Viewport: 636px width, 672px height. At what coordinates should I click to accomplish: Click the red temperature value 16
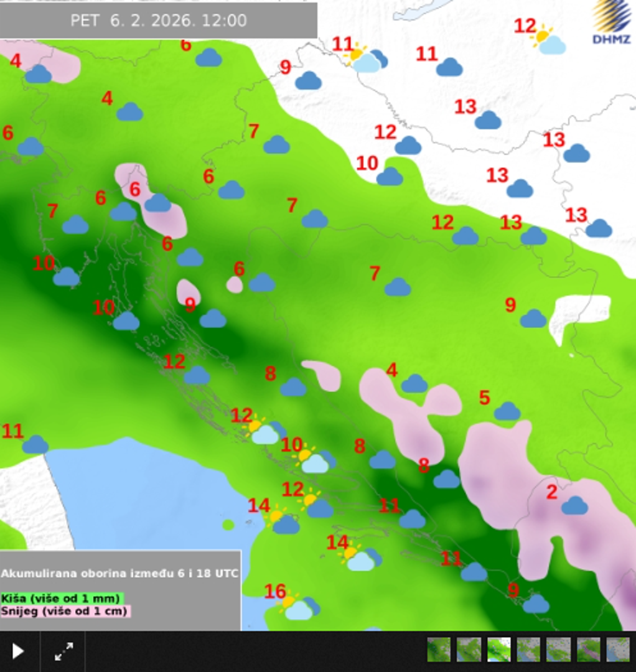coord(275,592)
